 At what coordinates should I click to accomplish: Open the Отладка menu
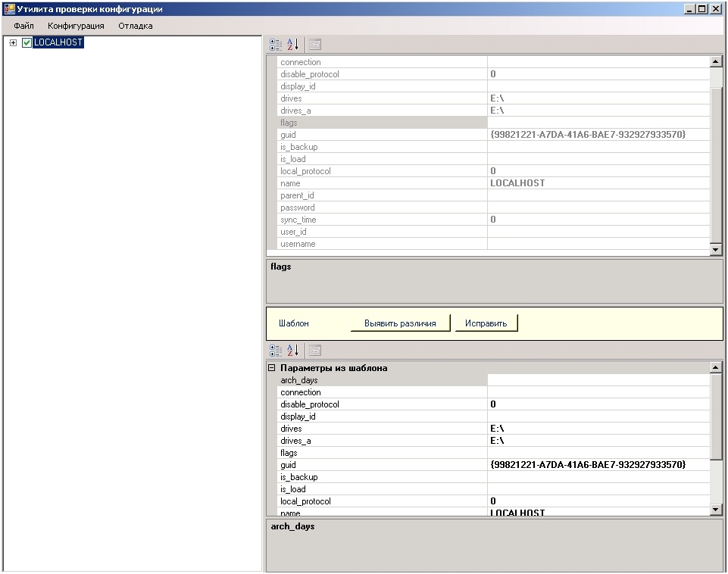(135, 26)
